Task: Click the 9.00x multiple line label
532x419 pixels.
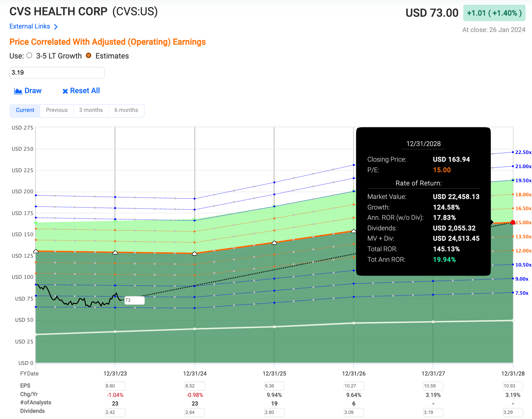Action: coord(522,279)
